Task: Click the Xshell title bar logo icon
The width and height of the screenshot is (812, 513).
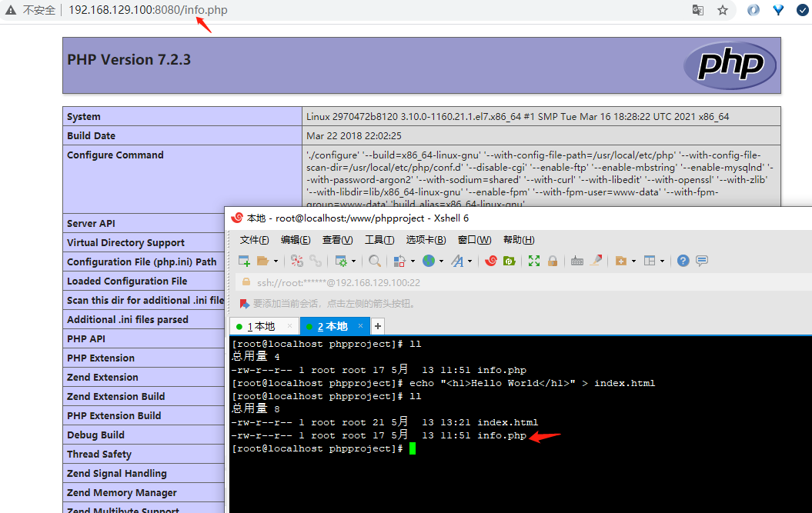Action: coord(237,218)
